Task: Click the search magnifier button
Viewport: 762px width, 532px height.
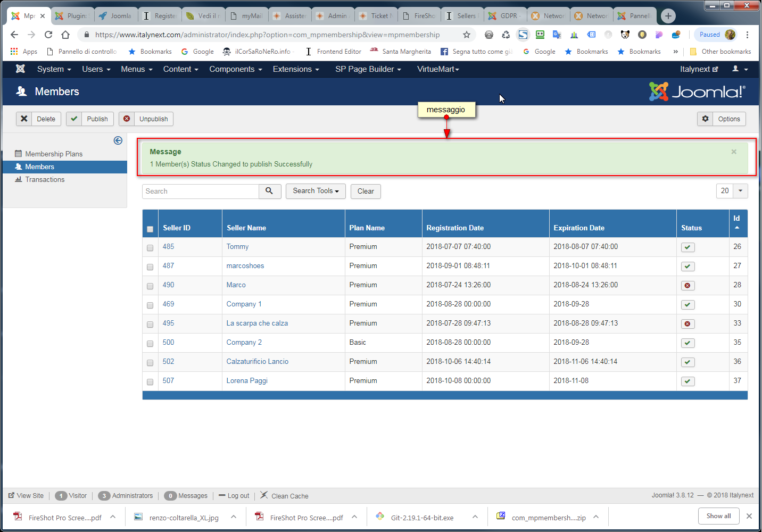Action: pyautogui.click(x=270, y=192)
